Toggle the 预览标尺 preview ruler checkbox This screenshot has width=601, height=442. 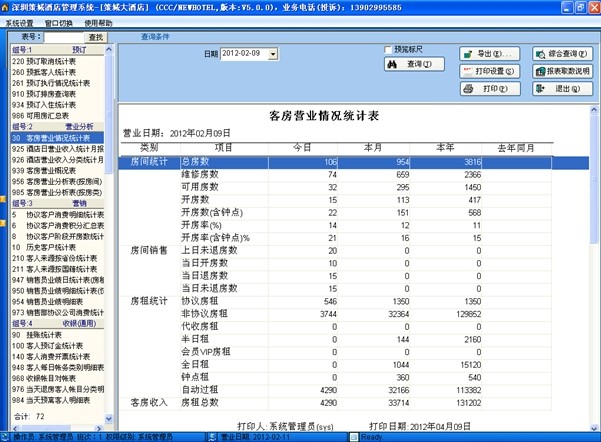388,49
